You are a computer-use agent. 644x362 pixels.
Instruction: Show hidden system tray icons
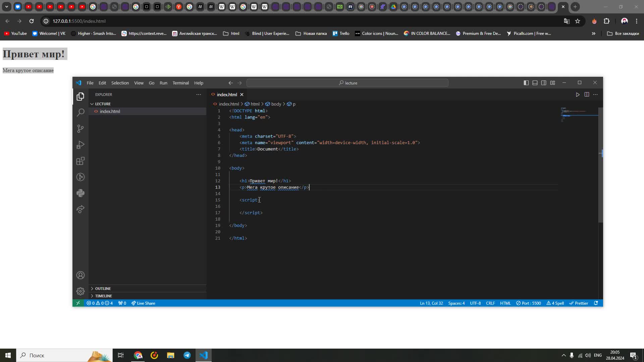click(563, 355)
